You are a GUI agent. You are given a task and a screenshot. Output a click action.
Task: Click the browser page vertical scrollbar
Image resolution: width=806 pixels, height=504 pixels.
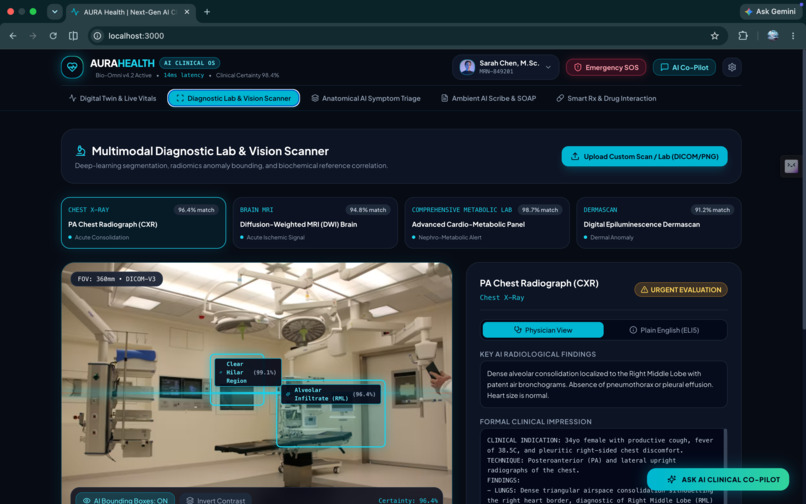(803, 190)
